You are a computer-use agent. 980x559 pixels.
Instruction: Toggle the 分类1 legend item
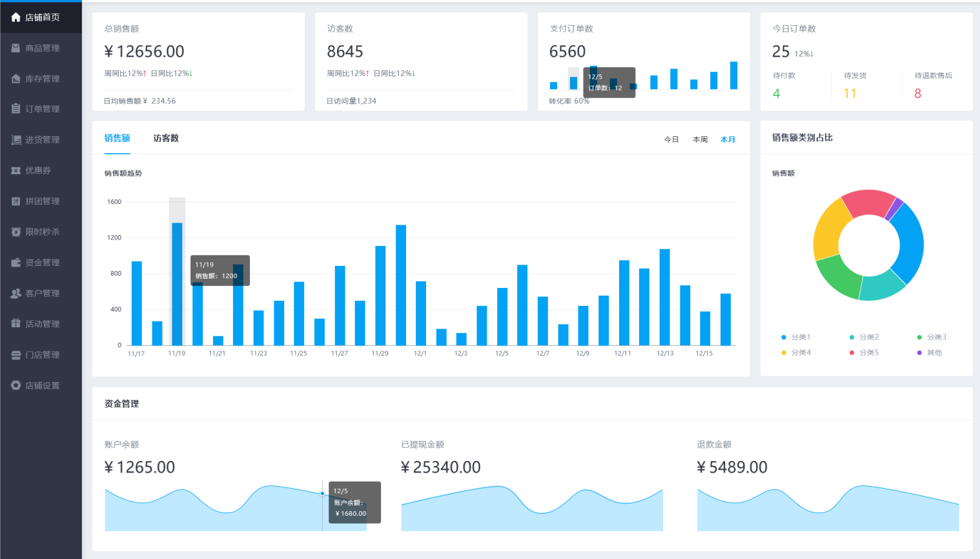(795, 337)
